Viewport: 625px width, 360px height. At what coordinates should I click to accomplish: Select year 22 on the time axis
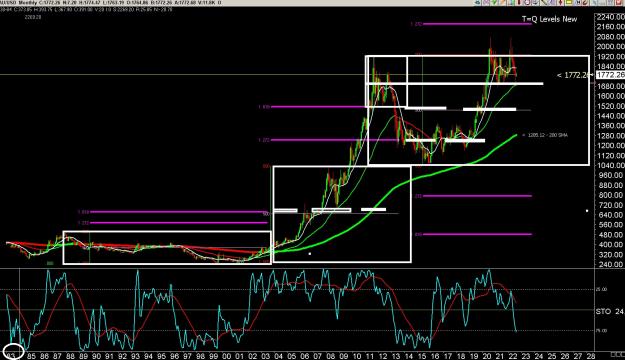(x=513, y=356)
